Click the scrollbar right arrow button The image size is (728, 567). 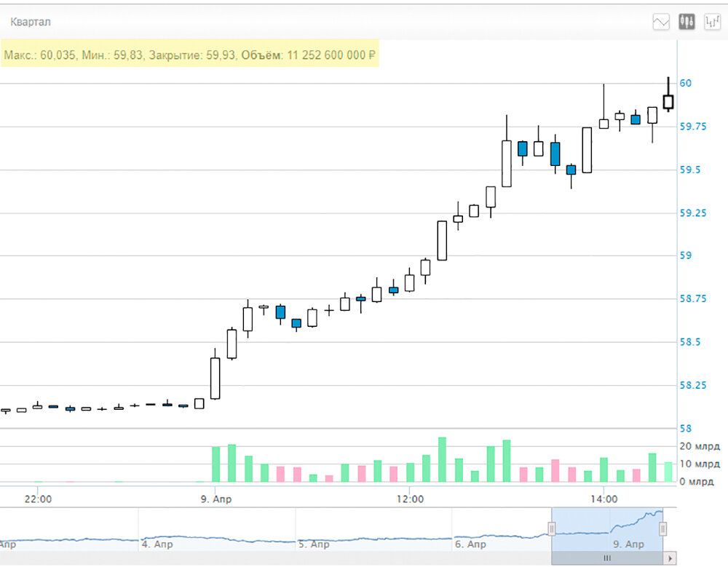tap(670, 558)
